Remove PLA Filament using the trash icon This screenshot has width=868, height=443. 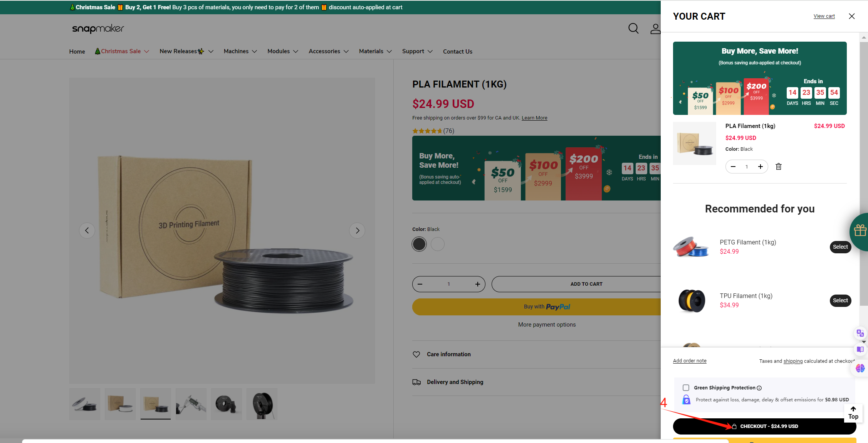point(778,166)
